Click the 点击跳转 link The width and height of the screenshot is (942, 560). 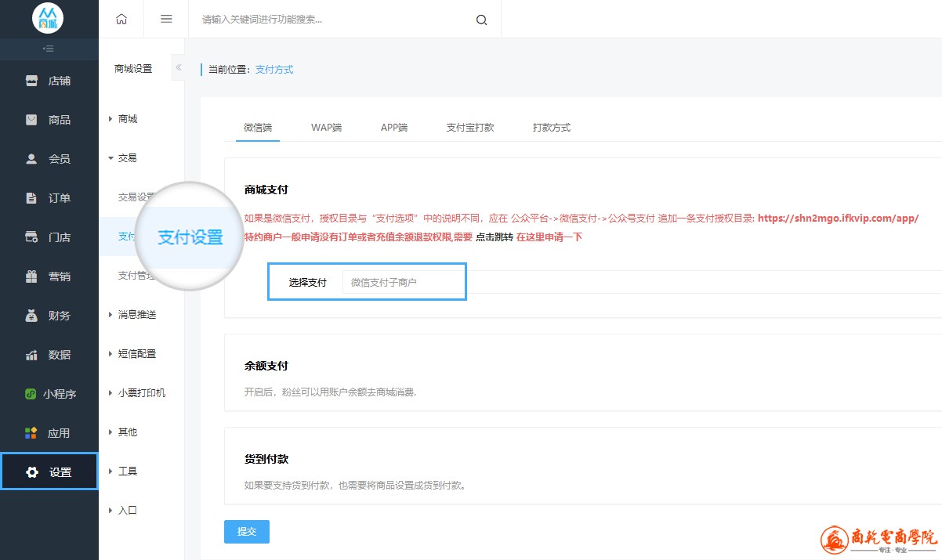pos(494,237)
